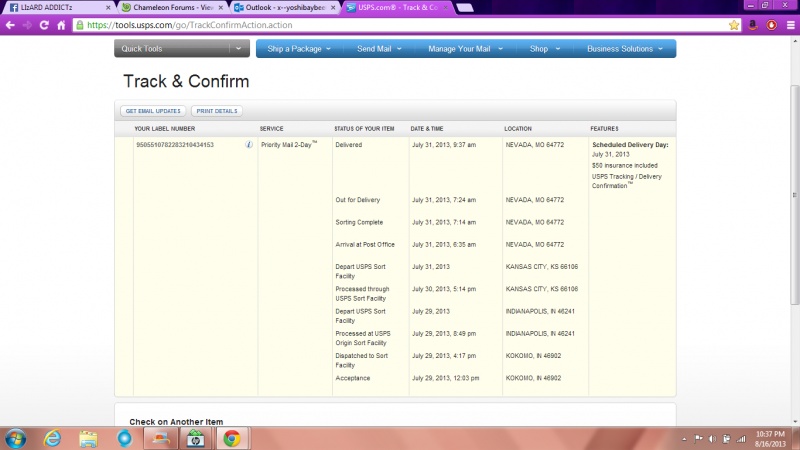This screenshot has width=800, height=450.
Task: Click the Chrome icon in taskbar
Action: [232, 439]
